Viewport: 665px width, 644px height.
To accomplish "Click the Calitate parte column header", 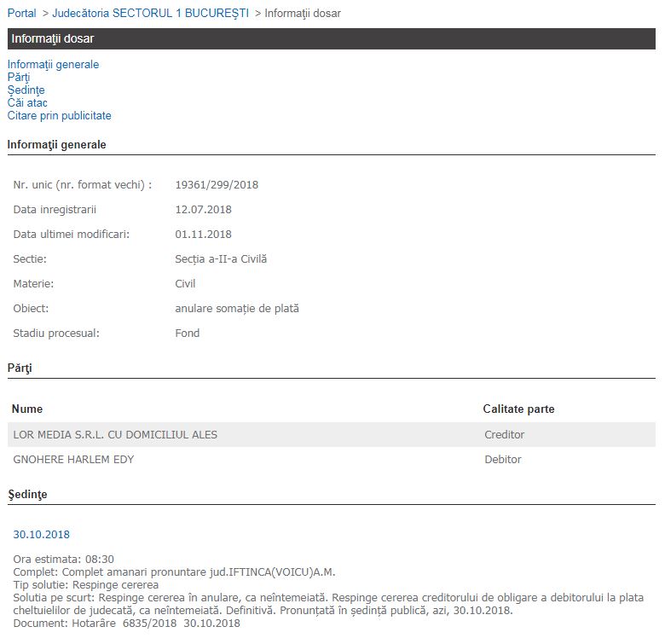I will click(518, 409).
